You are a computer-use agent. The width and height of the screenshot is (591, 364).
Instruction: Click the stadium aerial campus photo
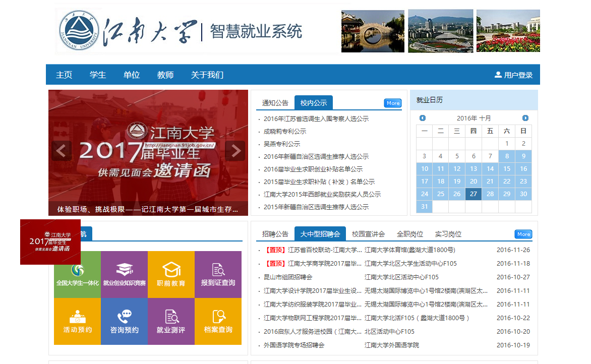[x=440, y=31]
